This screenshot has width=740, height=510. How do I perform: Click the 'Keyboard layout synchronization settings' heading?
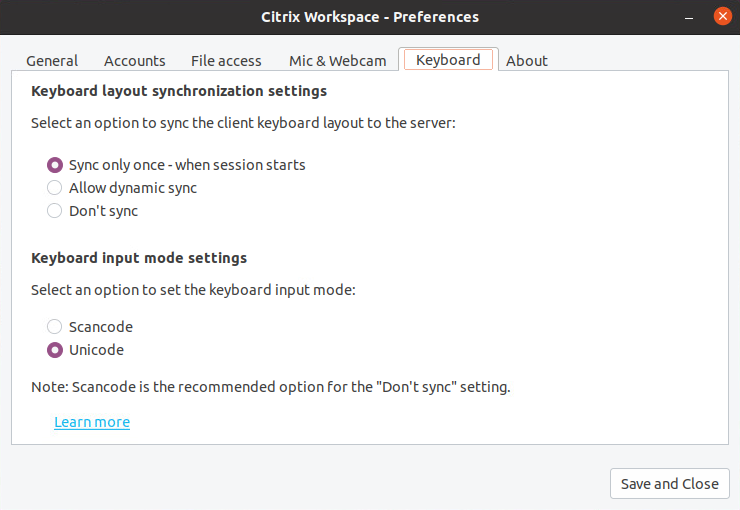pyautogui.click(x=180, y=91)
